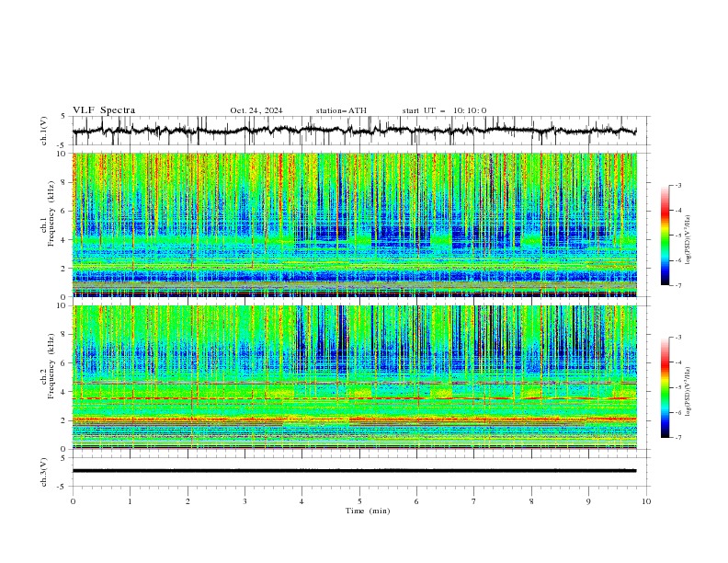The image size is (728, 563).
Task: Click the '-7' tick on lower colorbar
Action: coord(677,438)
